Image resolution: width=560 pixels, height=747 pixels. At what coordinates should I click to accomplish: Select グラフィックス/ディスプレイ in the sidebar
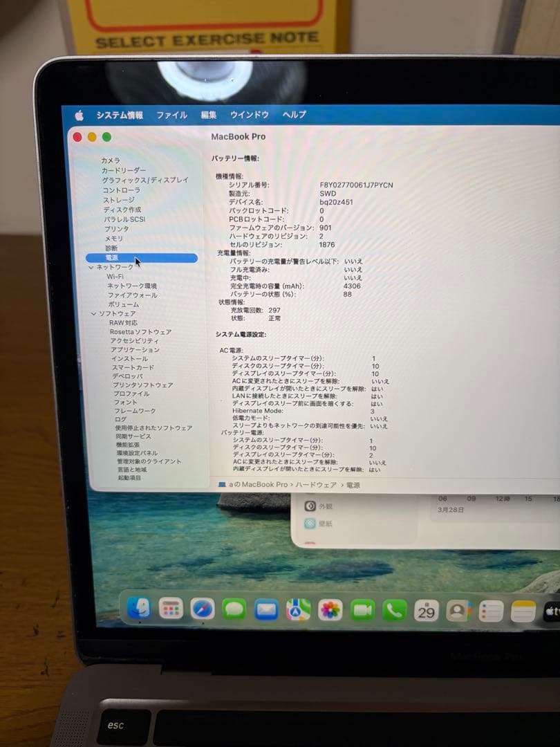[x=145, y=180]
